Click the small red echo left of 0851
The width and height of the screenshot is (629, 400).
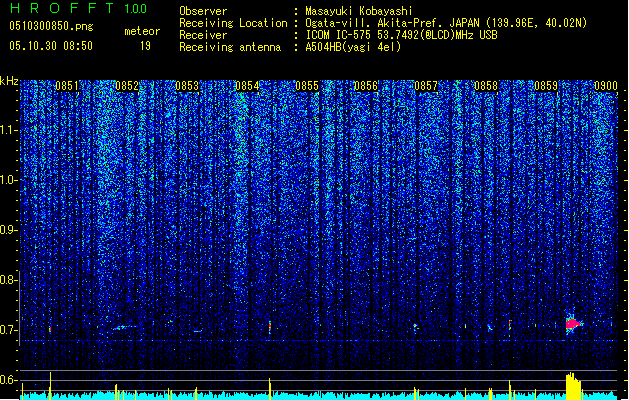(x=50, y=329)
